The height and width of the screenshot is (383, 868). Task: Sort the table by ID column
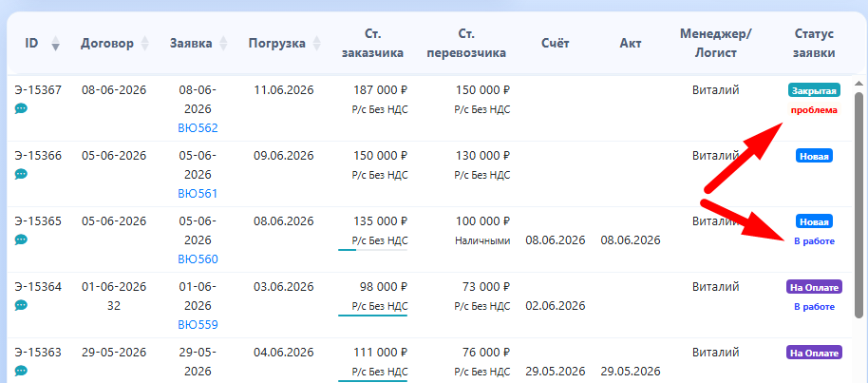click(x=55, y=43)
